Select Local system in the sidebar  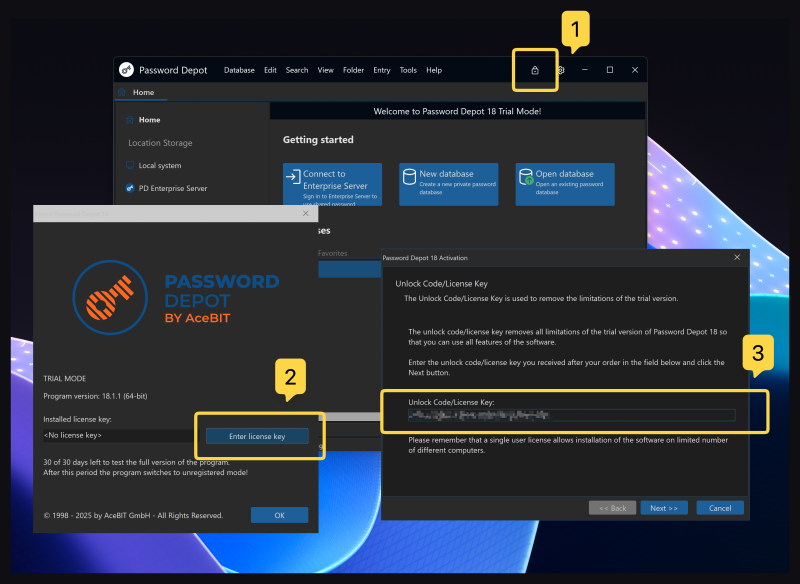click(x=160, y=165)
